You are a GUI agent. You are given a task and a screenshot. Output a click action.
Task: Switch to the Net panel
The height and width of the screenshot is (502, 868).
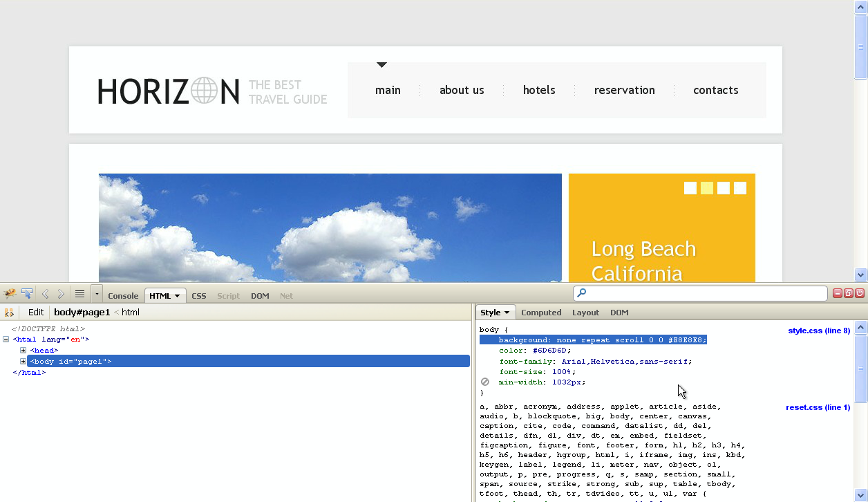pyautogui.click(x=286, y=296)
